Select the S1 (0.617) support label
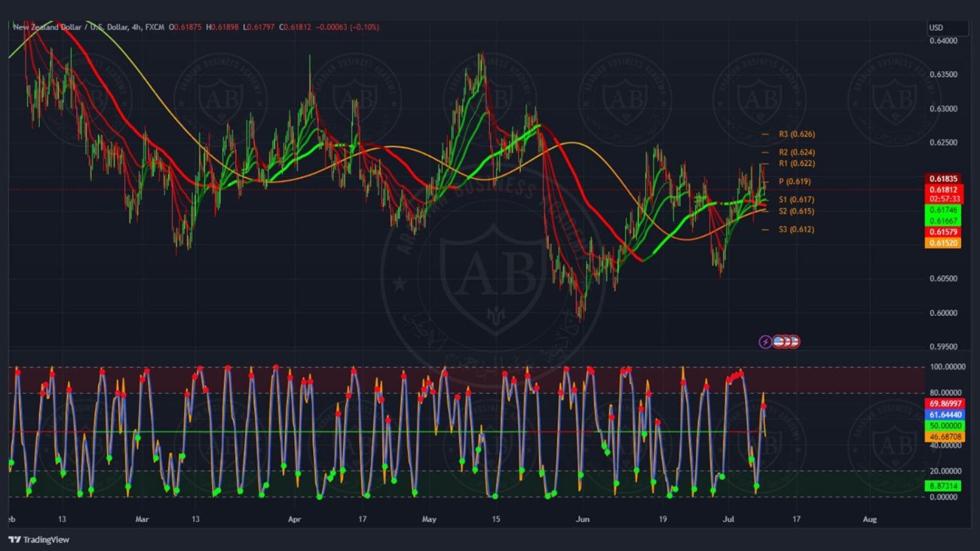The width and height of the screenshot is (980, 551). tap(796, 200)
